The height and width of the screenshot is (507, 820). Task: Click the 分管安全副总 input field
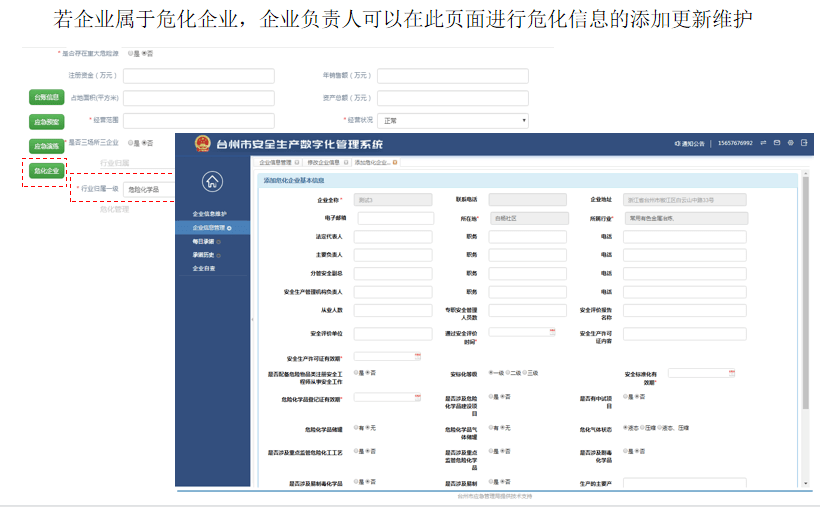[x=393, y=274]
